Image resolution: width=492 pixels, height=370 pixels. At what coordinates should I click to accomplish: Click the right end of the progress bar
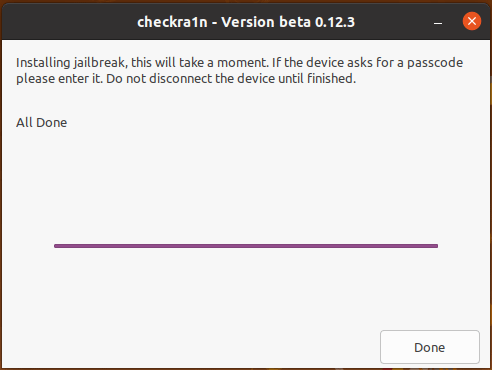click(435, 246)
